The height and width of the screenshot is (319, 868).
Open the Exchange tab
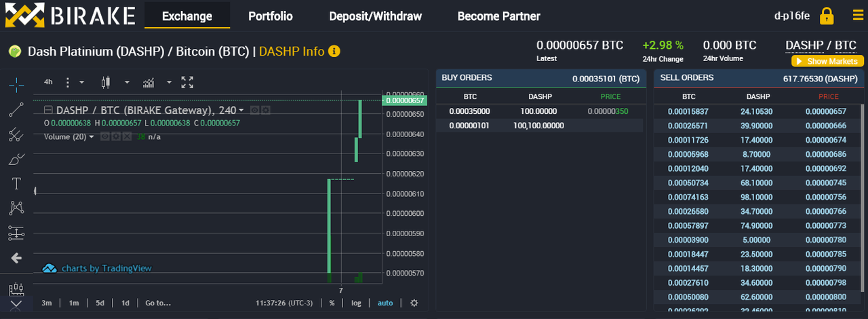tap(187, 16)
